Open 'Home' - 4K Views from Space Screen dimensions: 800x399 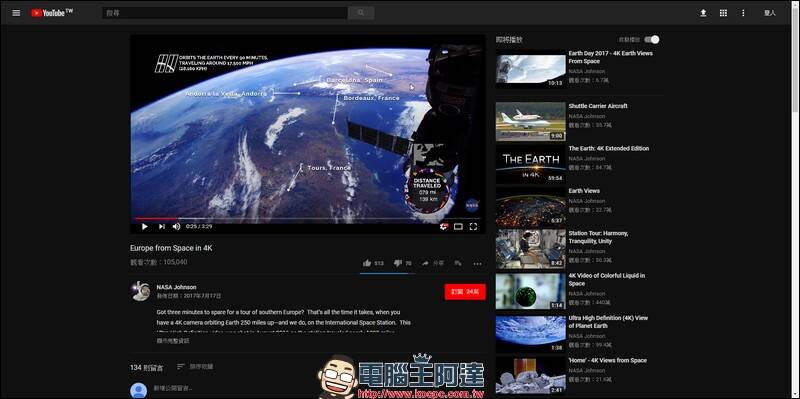coord(607,360)
